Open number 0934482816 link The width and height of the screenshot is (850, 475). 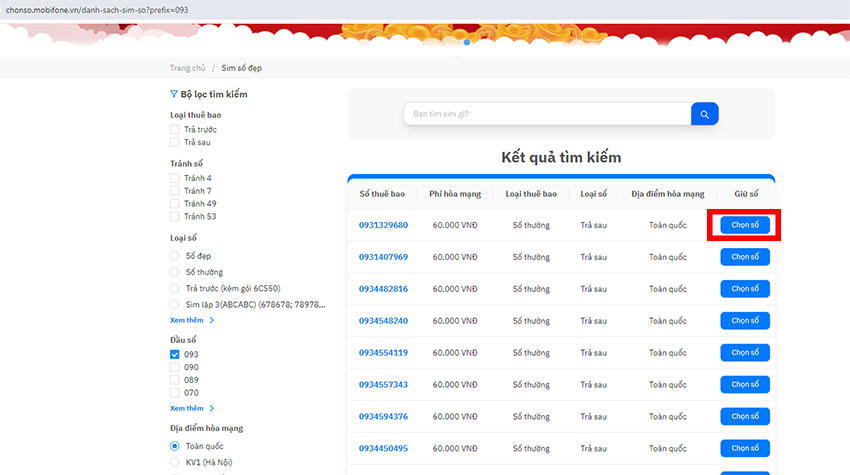(x=383, y=289)
